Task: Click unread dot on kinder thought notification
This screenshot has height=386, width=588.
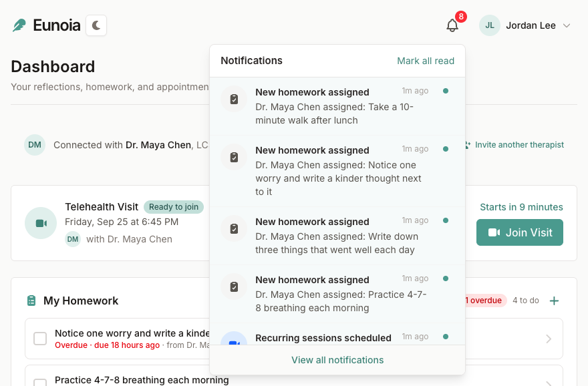Action: point(446,149)
